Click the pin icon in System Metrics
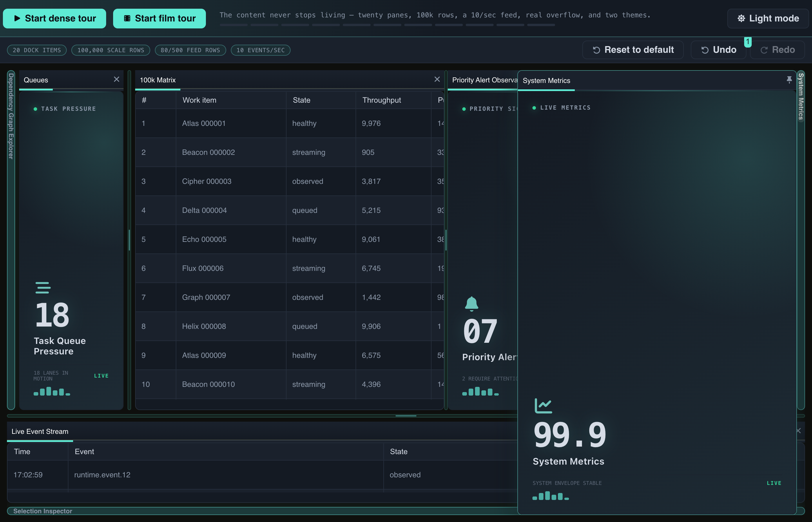Viewport: 812px width, 522px height. [x=789, y=80]
